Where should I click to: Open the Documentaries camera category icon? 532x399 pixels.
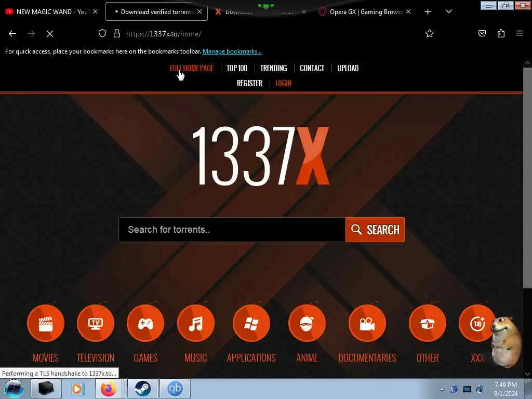click(367, 323)
